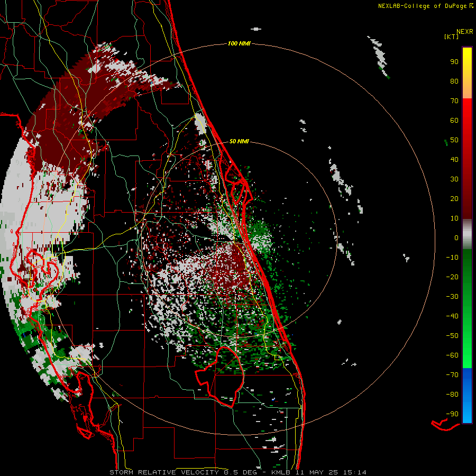This screenshot has height=476, width=476.
Task: Select the -50 knot scale value
Action: [x=452, y=336]
